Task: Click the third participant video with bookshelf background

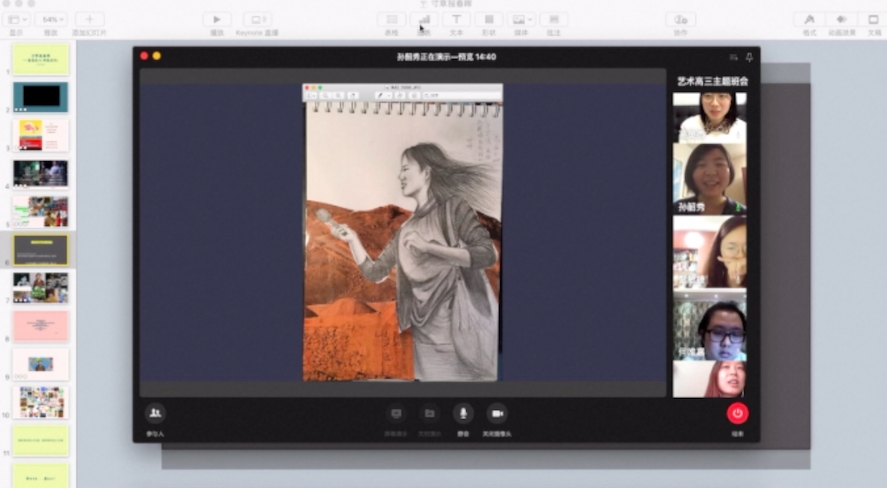Action: [x=709, y=252]
